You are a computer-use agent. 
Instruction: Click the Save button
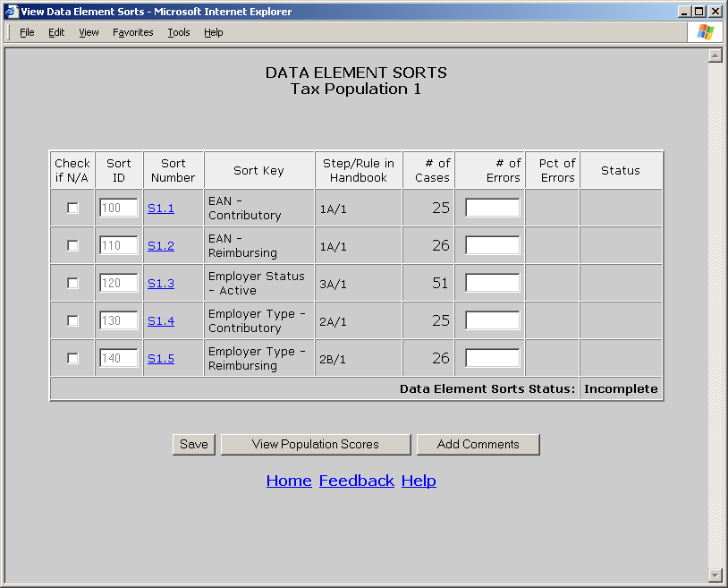tap(194, 445)
